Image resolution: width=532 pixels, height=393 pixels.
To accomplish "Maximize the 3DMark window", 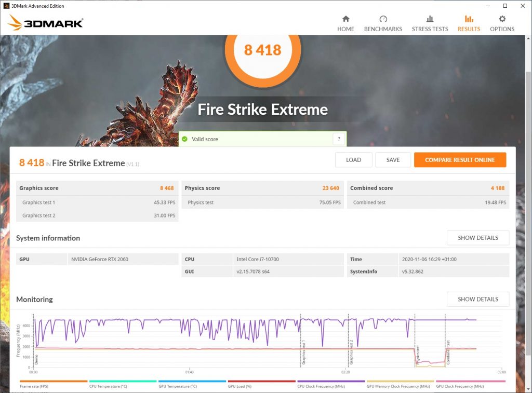I will click(x=505, y=6).
